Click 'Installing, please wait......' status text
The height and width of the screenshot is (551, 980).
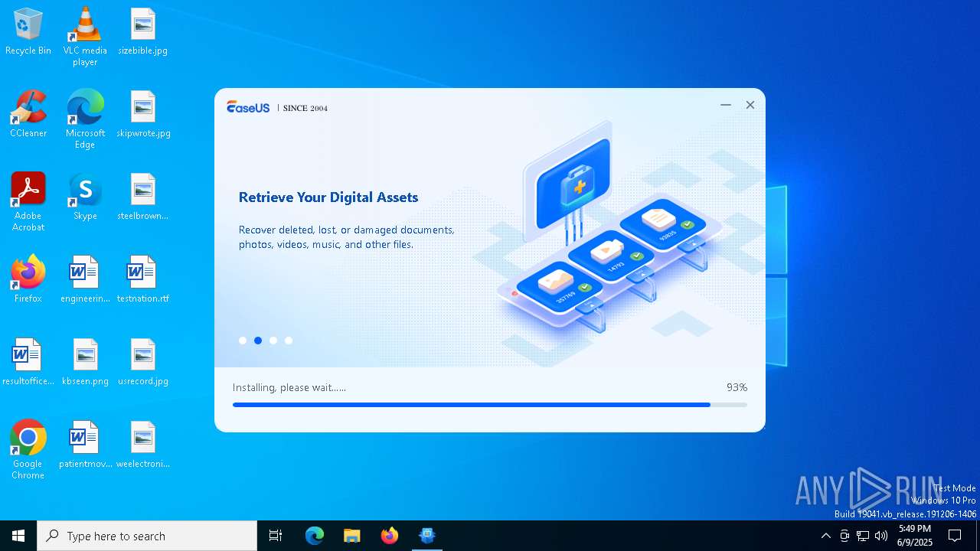click(289, 387)
